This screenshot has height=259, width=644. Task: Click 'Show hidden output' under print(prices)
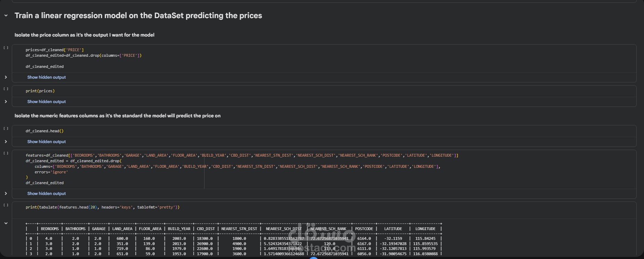point(47,102)
